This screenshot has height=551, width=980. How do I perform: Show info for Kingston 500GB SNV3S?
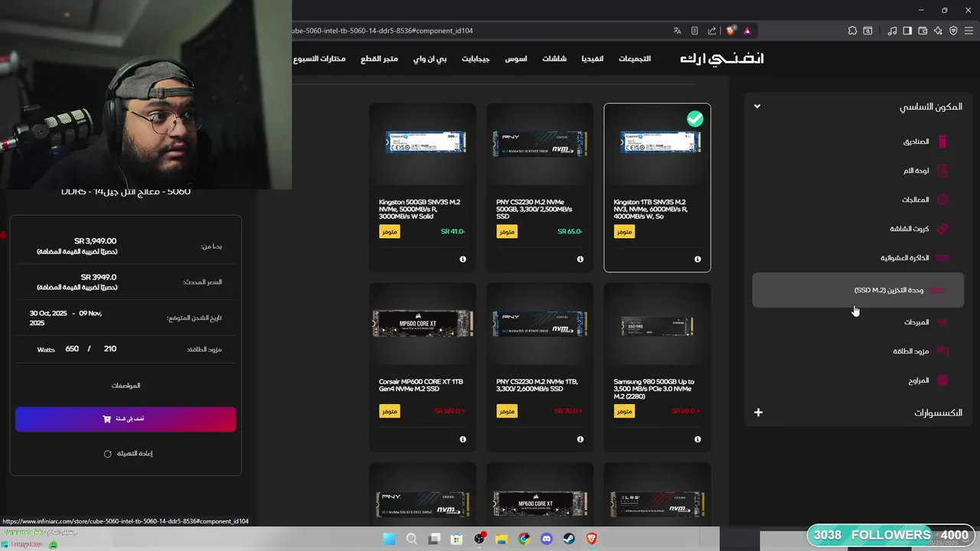(462, 259)
